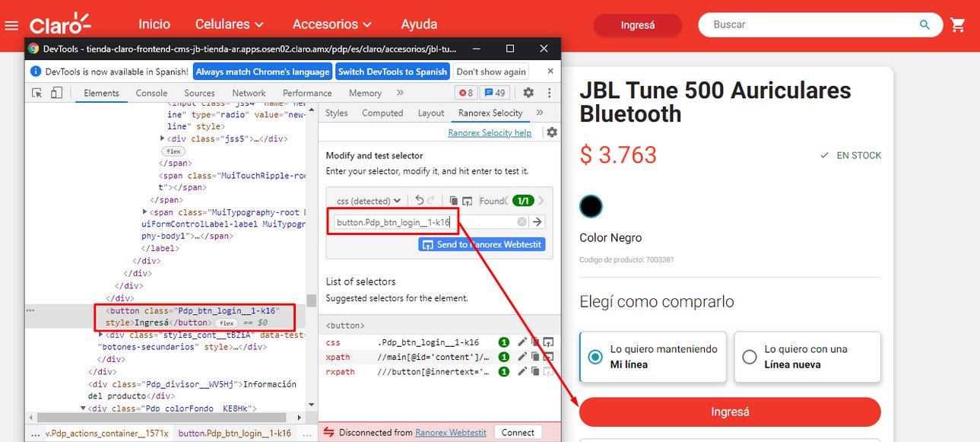980x442 pixels.
Task: Show more sidebar pane tabs
Action: pyautogui.click(x=539, y=113)
